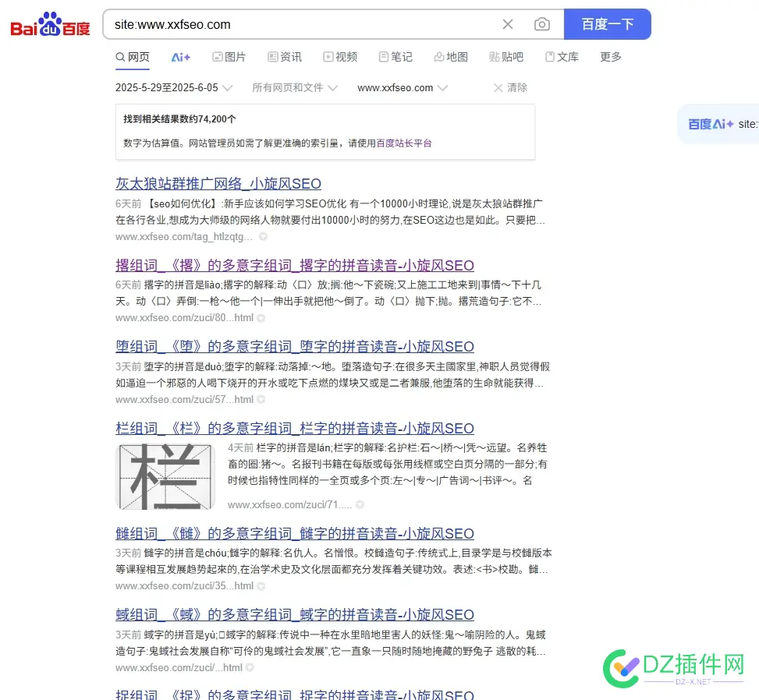Image resolution: width=759 pixels, height=700 pixels.
Task: Open result 撂组词 title link
Action: (295, 266)
